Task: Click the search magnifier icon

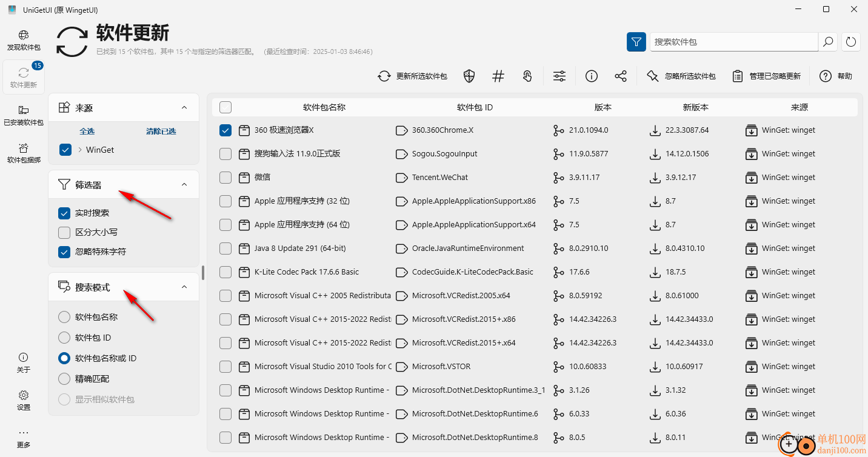Action: pos(828,42)
